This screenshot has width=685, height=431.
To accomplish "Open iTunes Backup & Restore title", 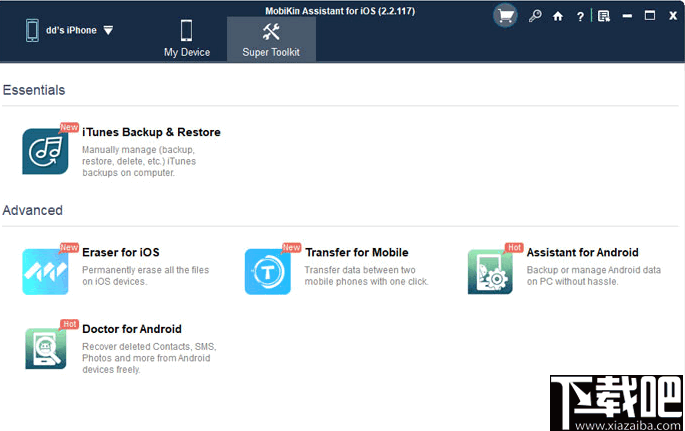I will coord(151,132).
